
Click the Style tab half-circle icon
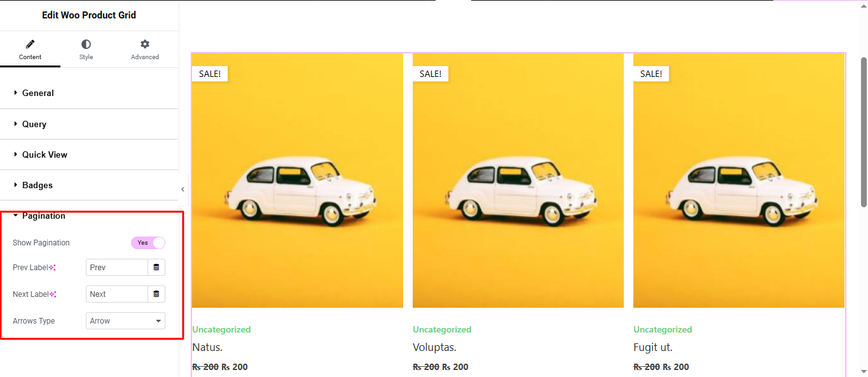pyautogui.click(x=86, y=44)
